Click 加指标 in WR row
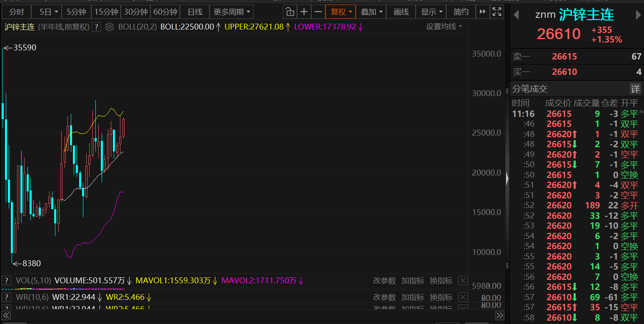This screenshot has height=324, width=644. click(x=413, y=297)
